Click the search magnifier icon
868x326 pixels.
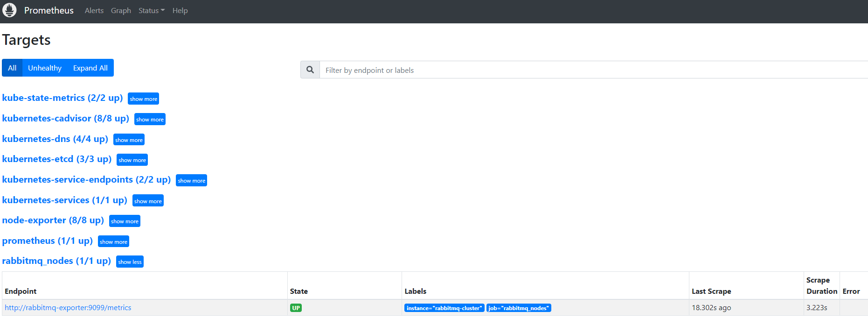(x=310, y=70)
